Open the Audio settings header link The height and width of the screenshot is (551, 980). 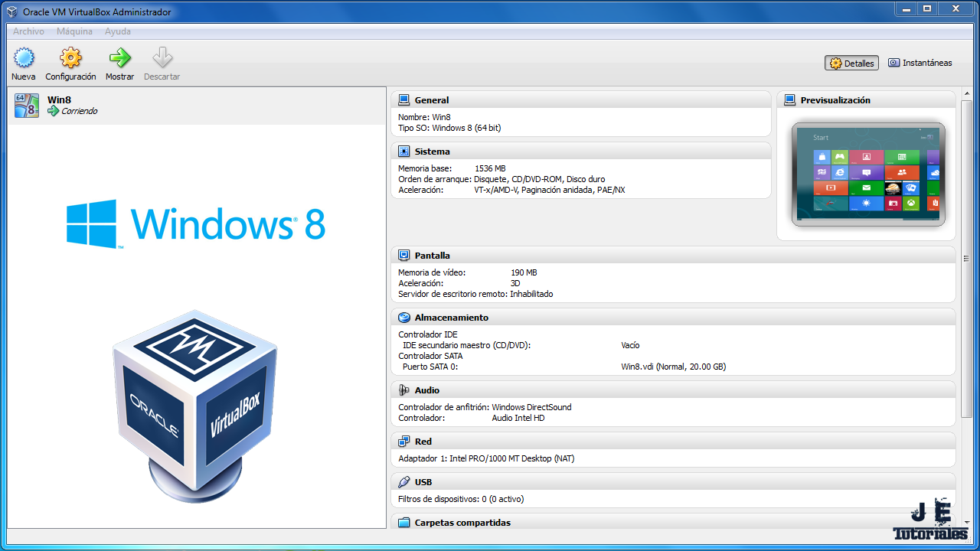(x=427, y=390)
